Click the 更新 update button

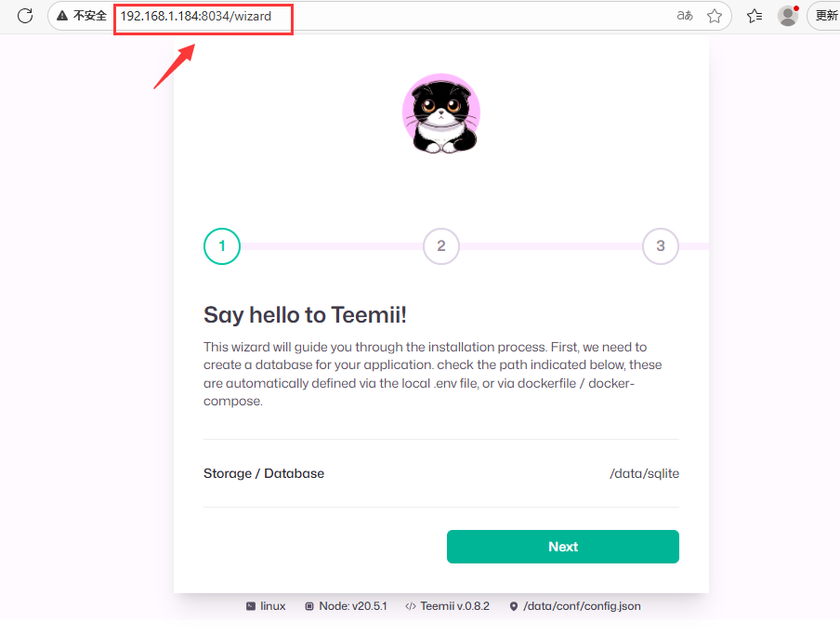click(x=825, y=16)
